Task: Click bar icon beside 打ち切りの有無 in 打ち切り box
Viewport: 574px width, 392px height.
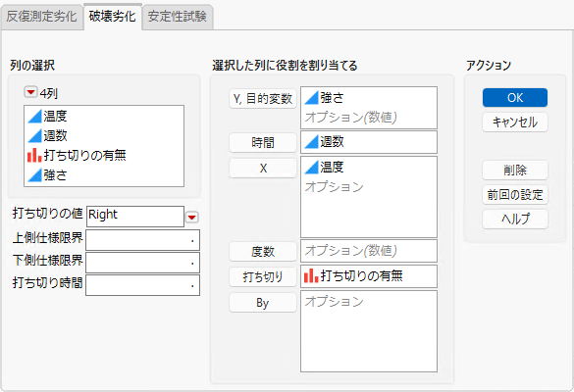Action: tap(311, 275)
